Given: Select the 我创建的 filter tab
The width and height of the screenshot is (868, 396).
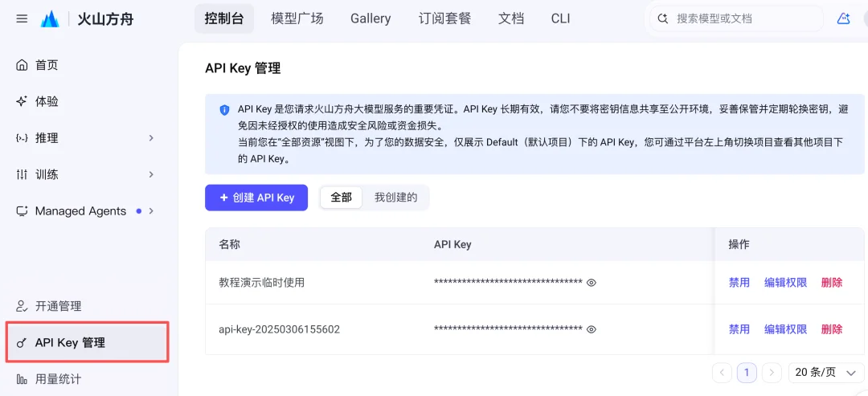Looking at the screenshot, I should click(395, 198).
